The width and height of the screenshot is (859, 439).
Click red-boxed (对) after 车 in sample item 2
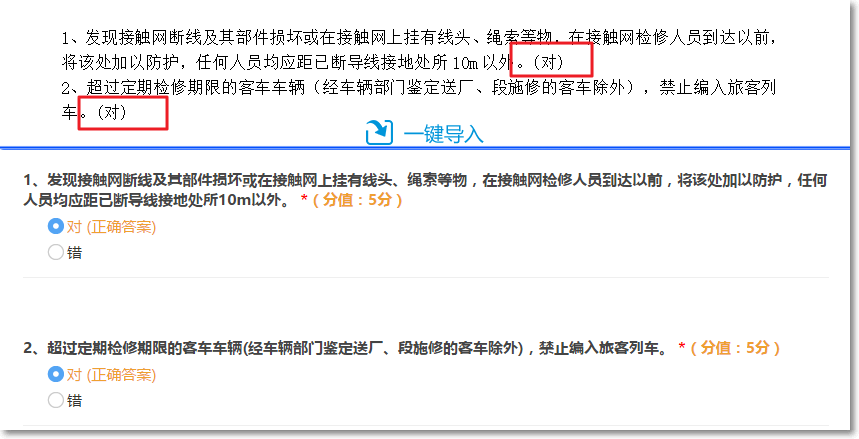click(123, 113)
